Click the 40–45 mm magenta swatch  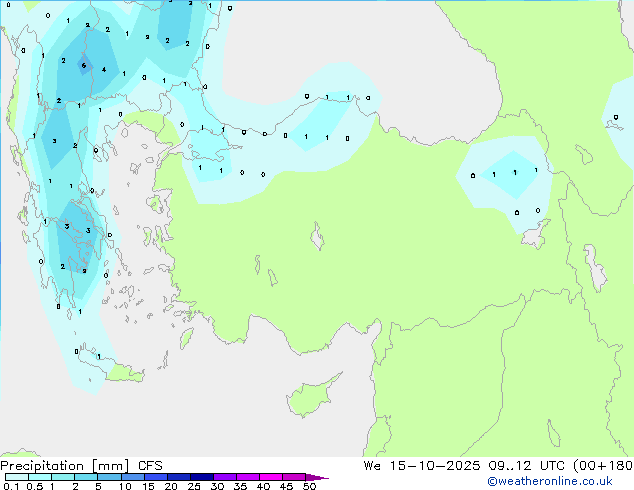(271, 477)
